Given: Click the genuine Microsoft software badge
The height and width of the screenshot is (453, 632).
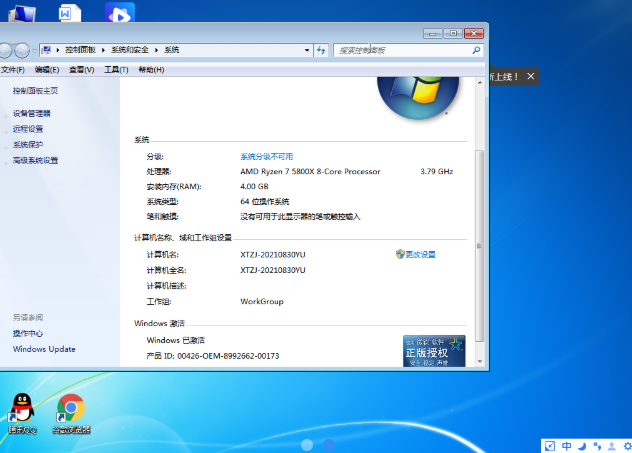Looking at the screenshot, I should click(434, 352).
